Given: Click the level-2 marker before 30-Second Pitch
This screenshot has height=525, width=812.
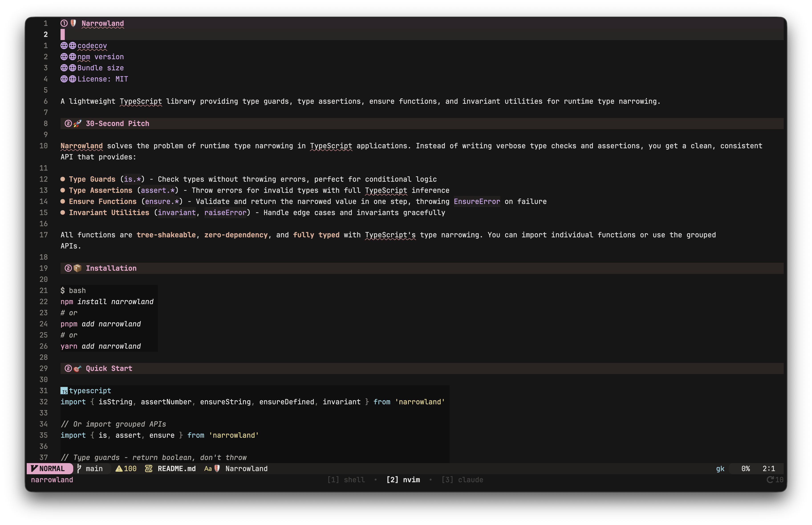Looking at the screenshot, I should (x=68, y=123).
